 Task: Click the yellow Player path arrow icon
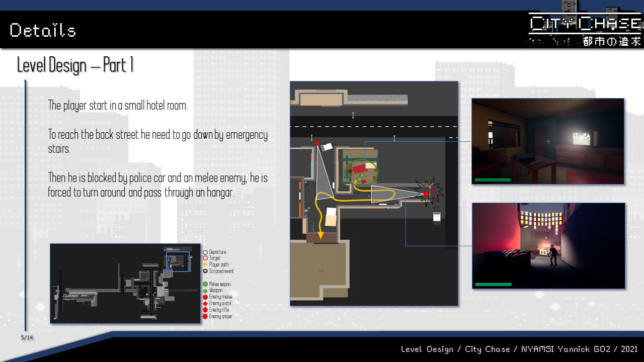coord(205,264)
